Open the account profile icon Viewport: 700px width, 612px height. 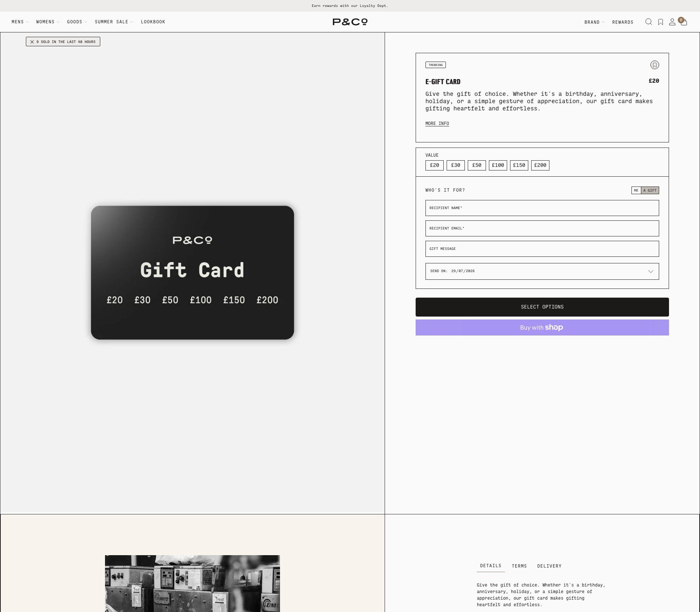pos(672,22)
